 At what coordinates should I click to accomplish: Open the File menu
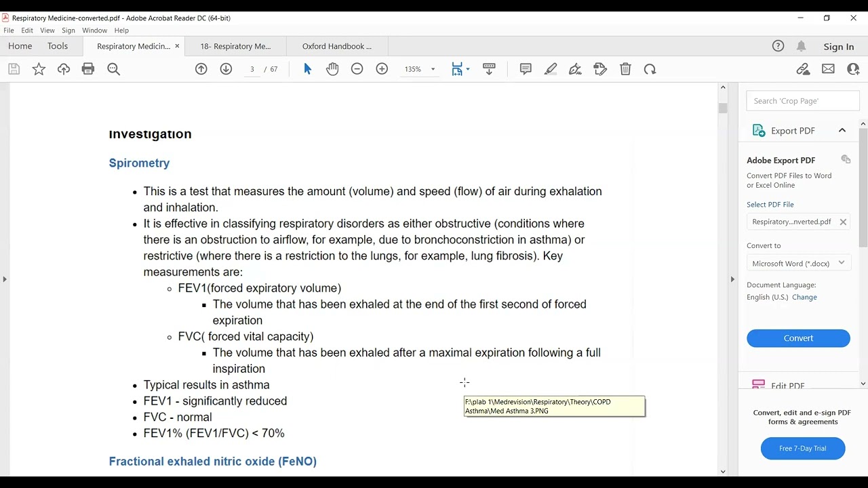click(x=9, y=30)
